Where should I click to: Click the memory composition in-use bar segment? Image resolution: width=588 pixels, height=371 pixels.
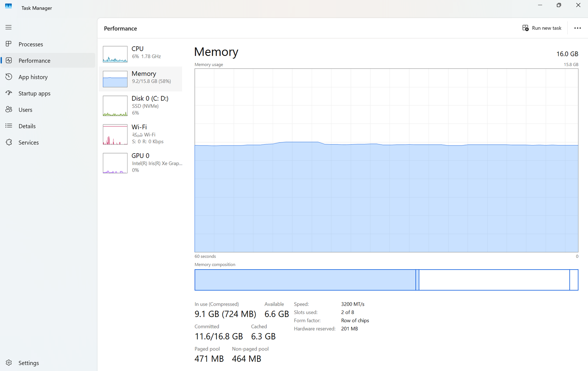(x=305, y=280)
